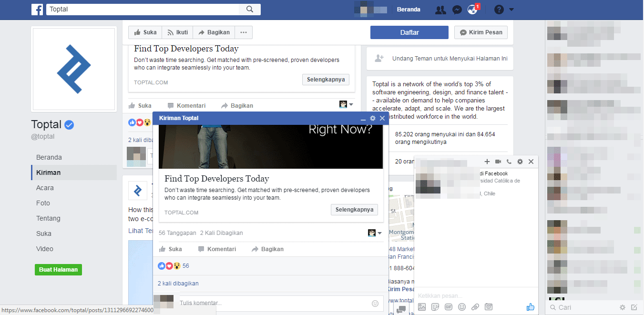Open the sticker picker in the chat
The width and height of the screenshot is (644, 315).
(x=435, y=307)
